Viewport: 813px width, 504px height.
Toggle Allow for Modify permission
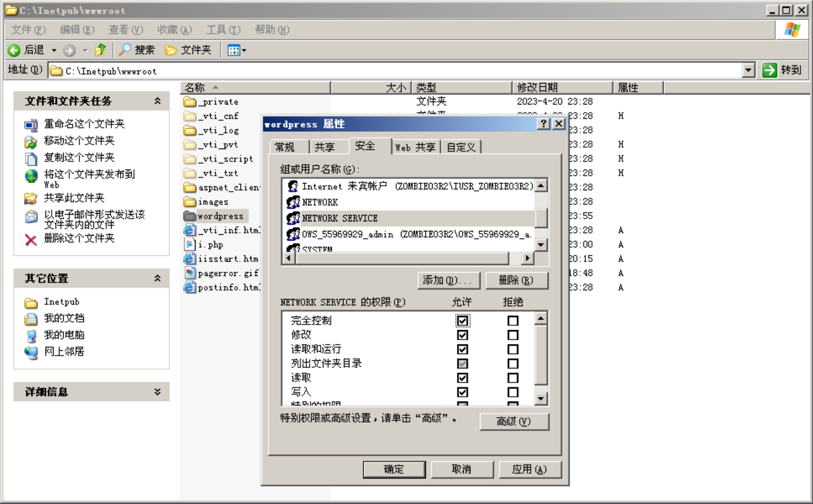point(462,335)
